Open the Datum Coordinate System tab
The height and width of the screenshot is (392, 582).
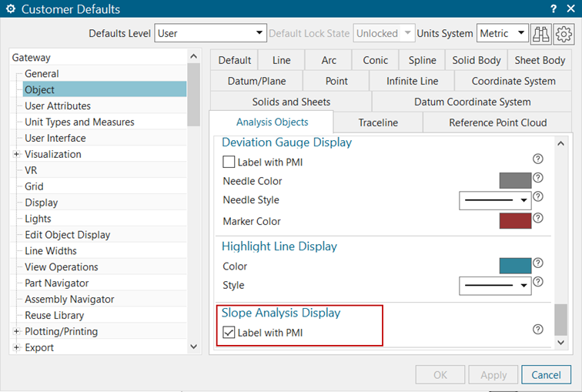pyautogui.click(x=472, y=102)
